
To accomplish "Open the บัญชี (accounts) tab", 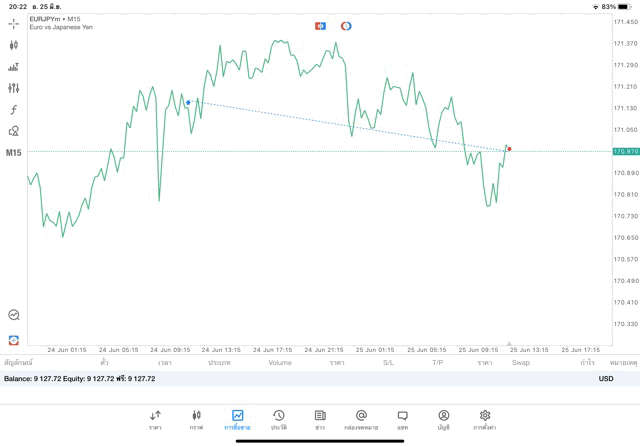I will coord(443,419).
